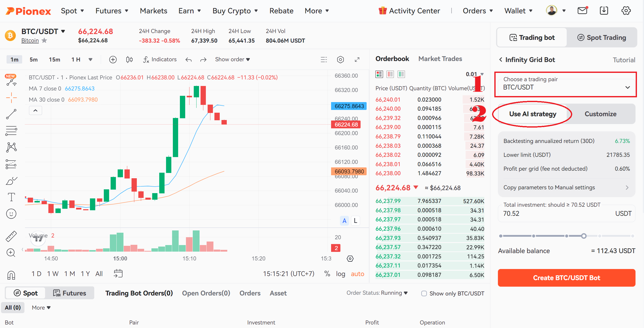644x328 pixels.
Task: Expand the chart to fullscreen
Action: pos(357,59)
